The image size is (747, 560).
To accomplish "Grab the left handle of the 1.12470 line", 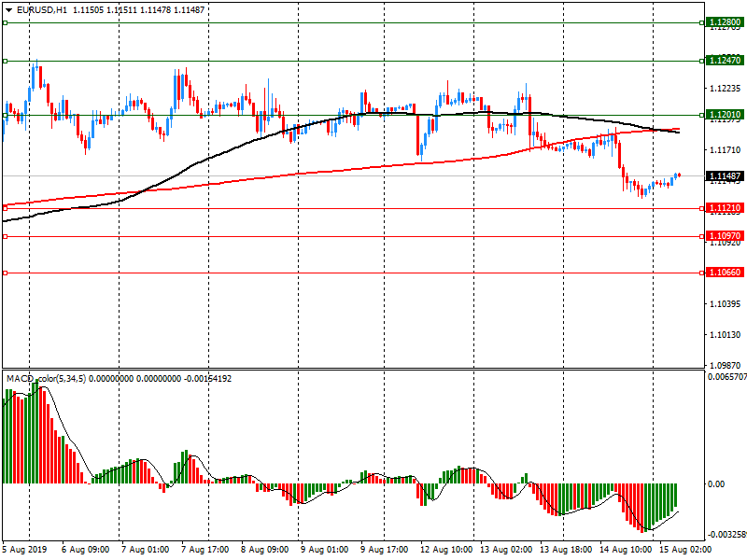I will [6, 61].
